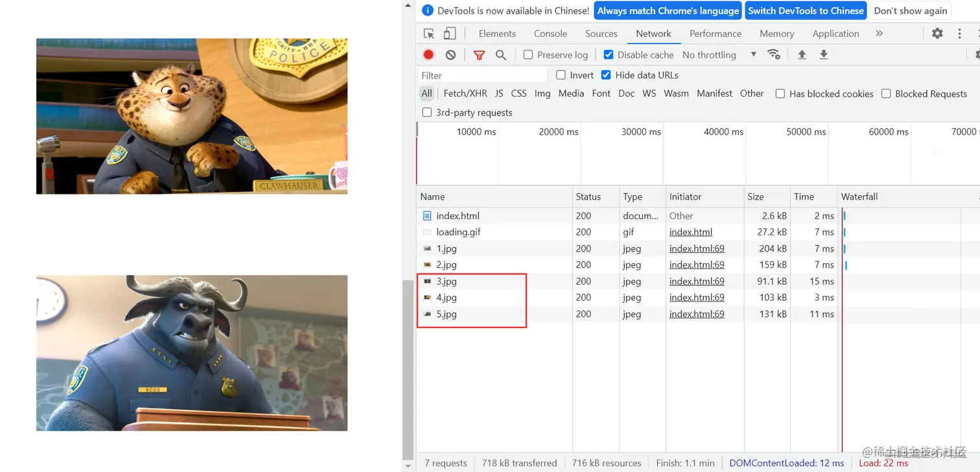Open network search magnifier
Screen dimensions: 980x472
[501, 55]
